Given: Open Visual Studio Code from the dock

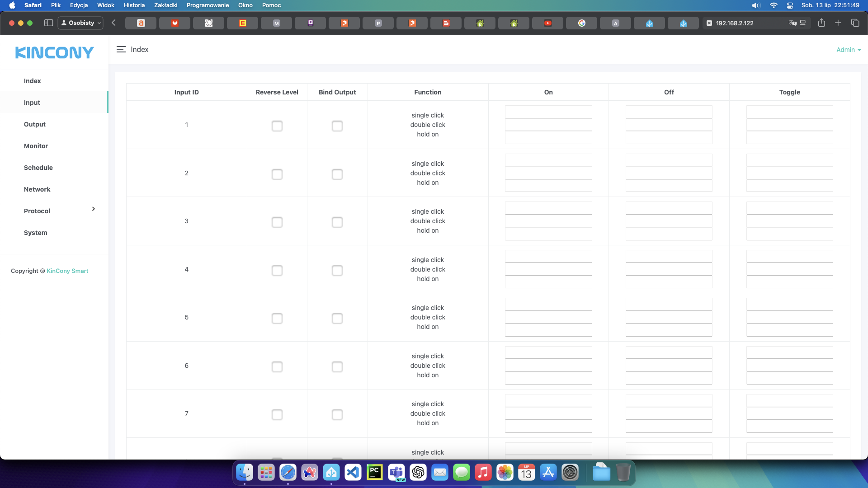Looking at the screenshot, I should click(353, 473).
